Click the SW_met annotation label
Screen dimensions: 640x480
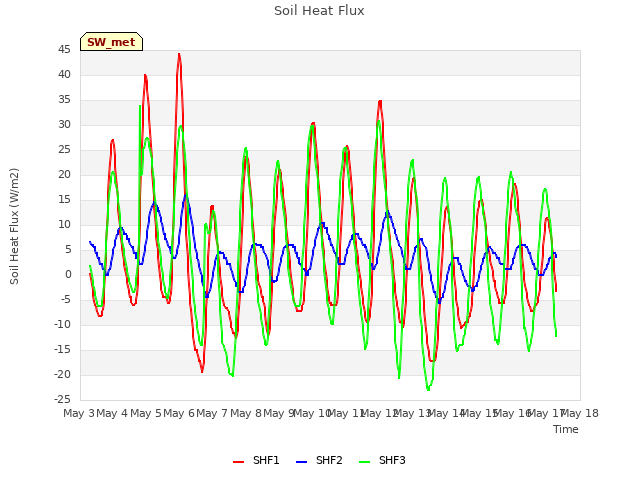111,42
